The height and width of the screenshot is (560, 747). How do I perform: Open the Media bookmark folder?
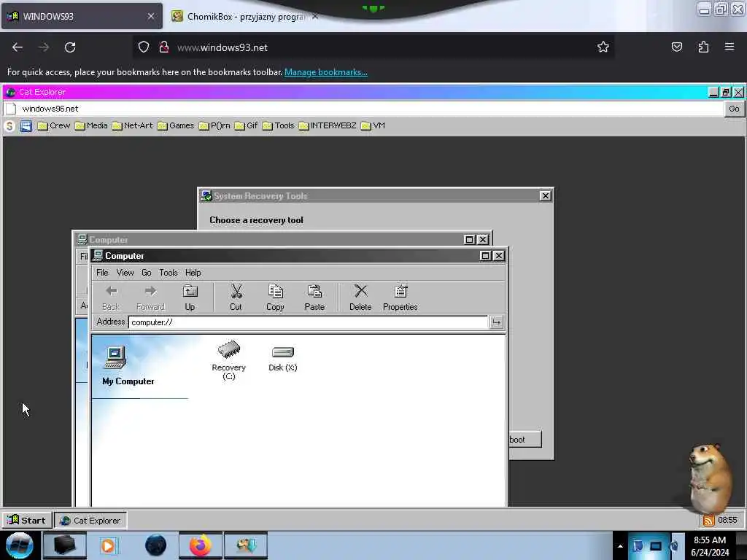click(x=91, y=125)
